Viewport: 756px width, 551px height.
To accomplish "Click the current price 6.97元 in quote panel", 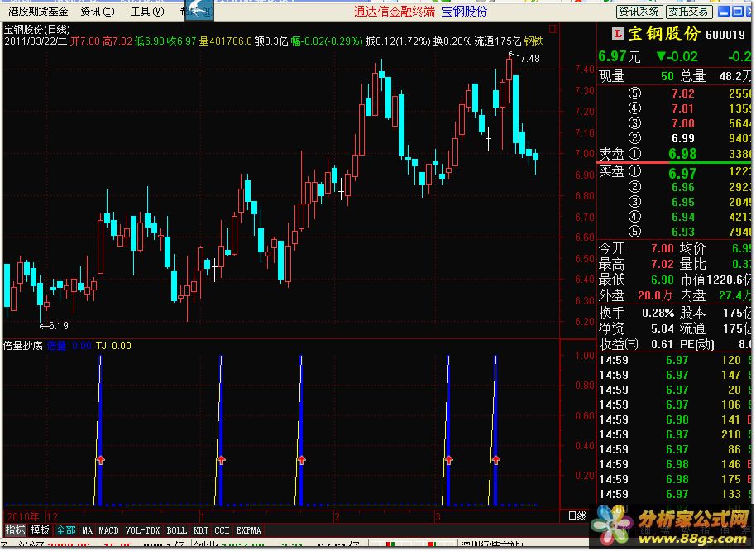I will 619,56.
